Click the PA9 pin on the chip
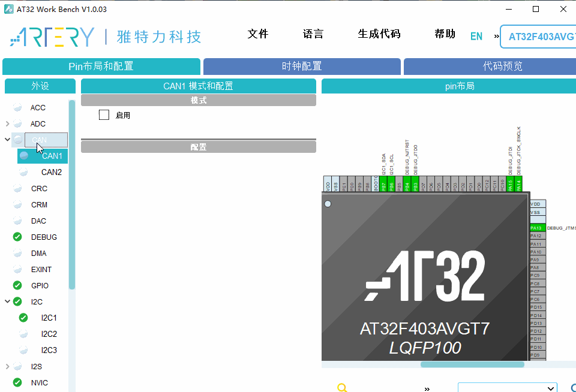The width and height of the screenshot is (576, 392). [x=538, y=260]
